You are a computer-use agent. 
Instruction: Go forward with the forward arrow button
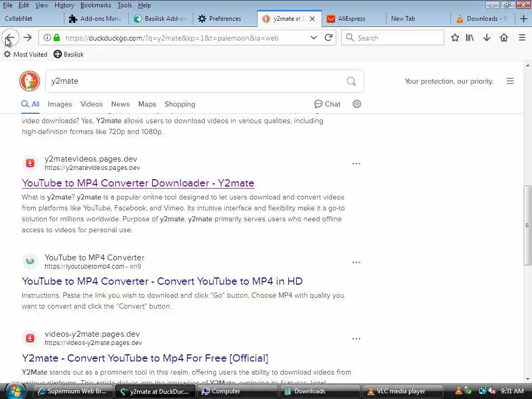click(28, 37)
